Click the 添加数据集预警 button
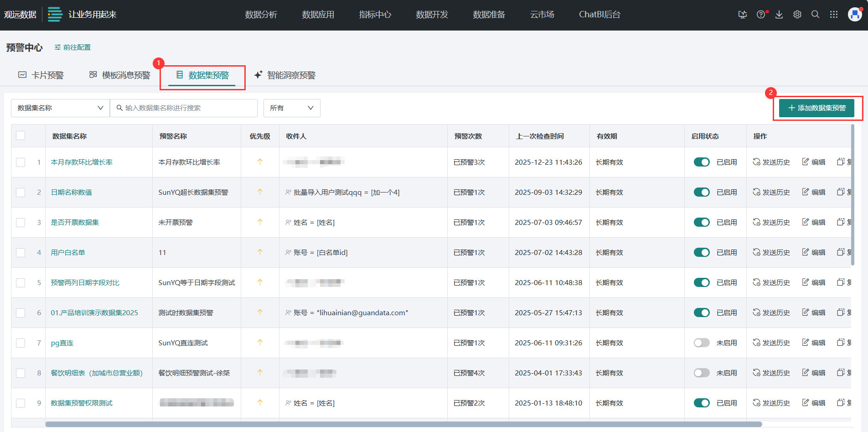868x432 pixels. [816, 108]
